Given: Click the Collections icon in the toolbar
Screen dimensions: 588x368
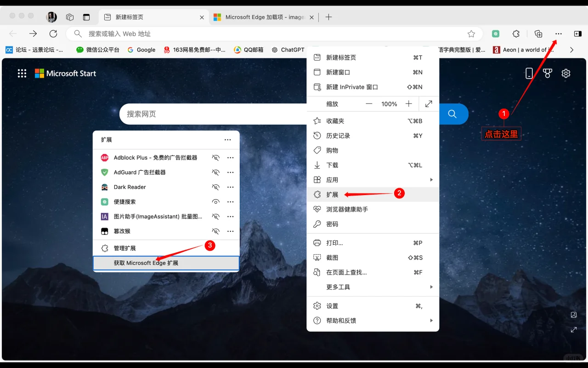Looking at the screenshot, I should (538, 34).
